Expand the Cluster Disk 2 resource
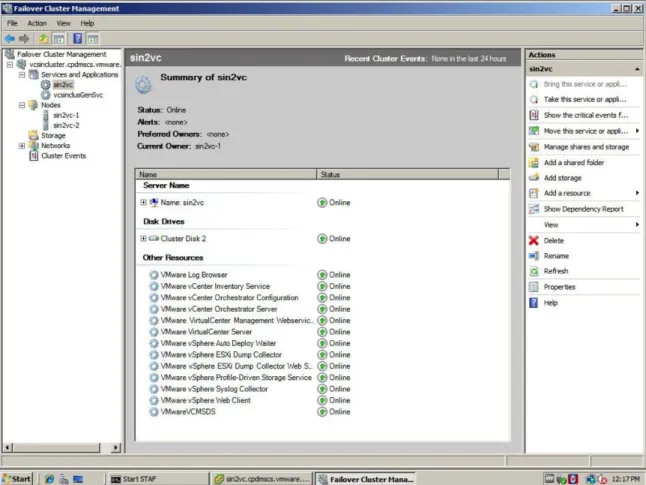 pyautogui.click(x=143, y=239)
